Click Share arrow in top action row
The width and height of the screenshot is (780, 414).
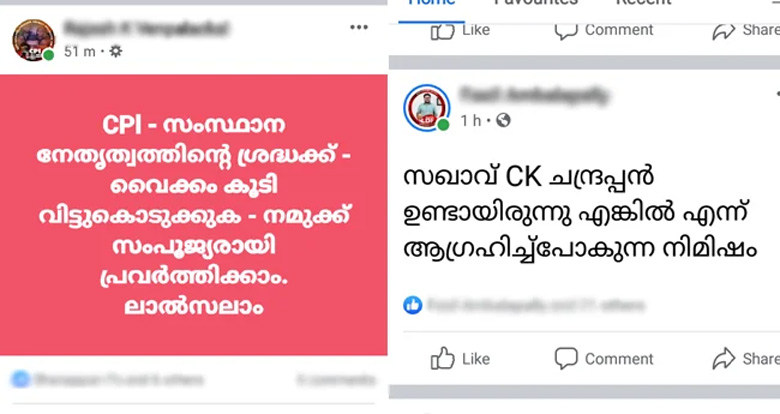point(724,31)
